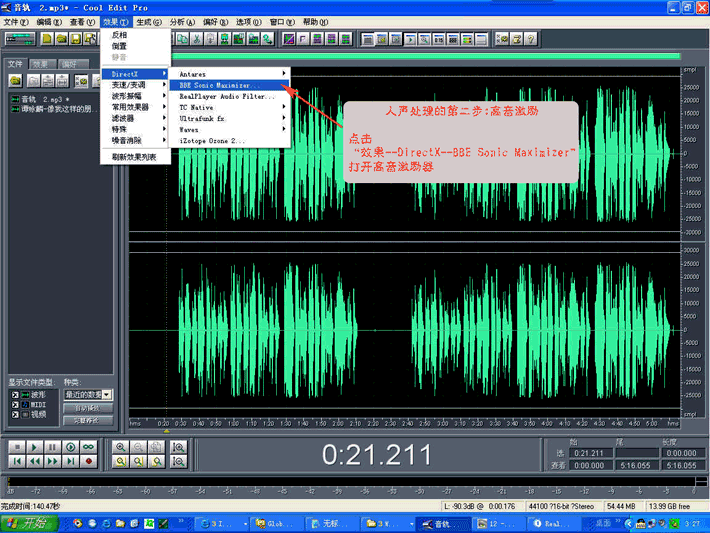Click the 自动播放 button
Screen dimensions: 710x533
point(87,408)
